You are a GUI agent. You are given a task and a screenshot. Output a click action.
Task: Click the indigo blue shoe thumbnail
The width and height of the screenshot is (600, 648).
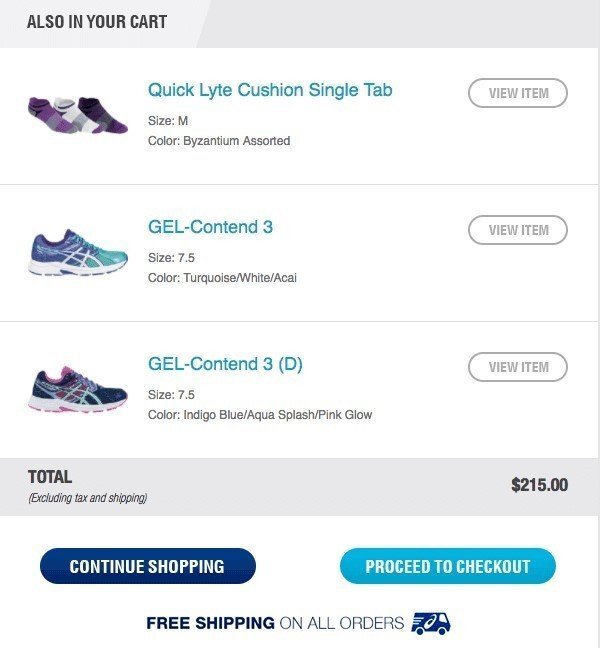click(x=79, y=390)
